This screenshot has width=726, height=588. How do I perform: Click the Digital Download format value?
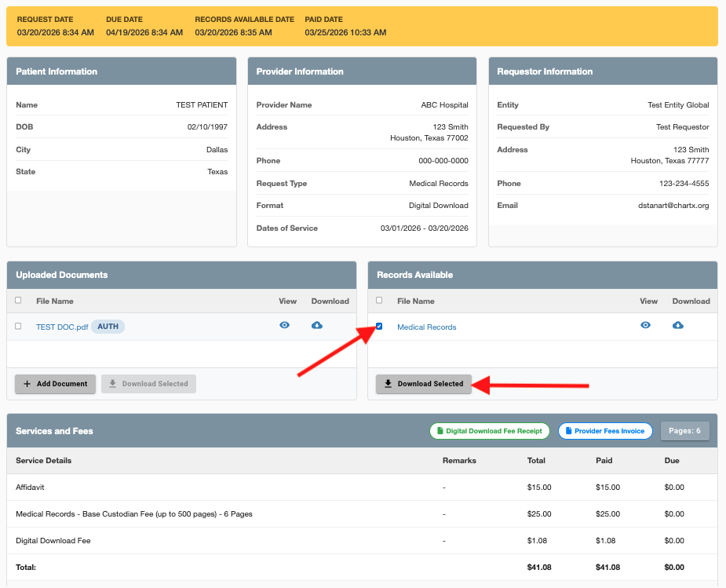pos(439,206)
